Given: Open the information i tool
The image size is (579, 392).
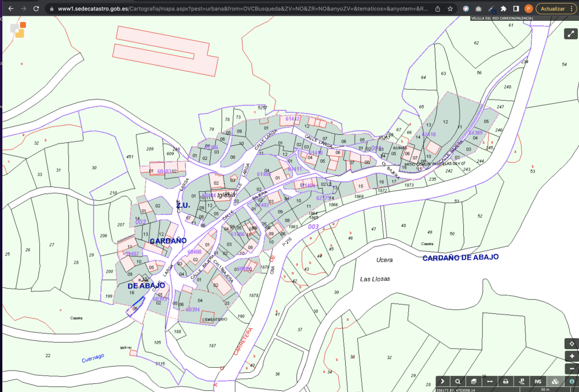Looking at the screenshot, I should pos(572,382).
